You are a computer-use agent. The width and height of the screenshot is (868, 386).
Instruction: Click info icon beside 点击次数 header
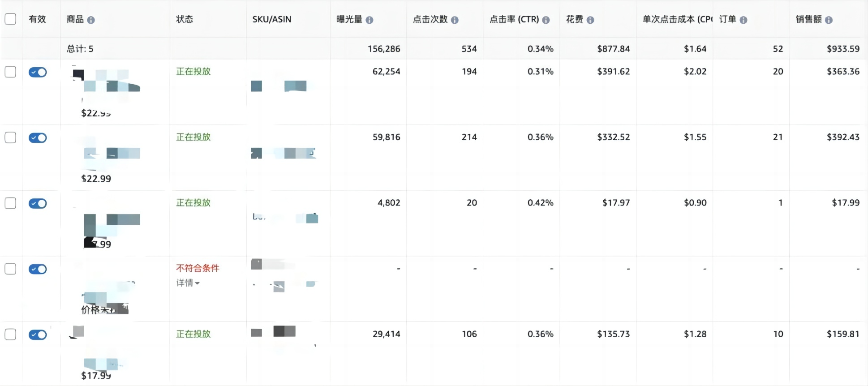point(455,20)
